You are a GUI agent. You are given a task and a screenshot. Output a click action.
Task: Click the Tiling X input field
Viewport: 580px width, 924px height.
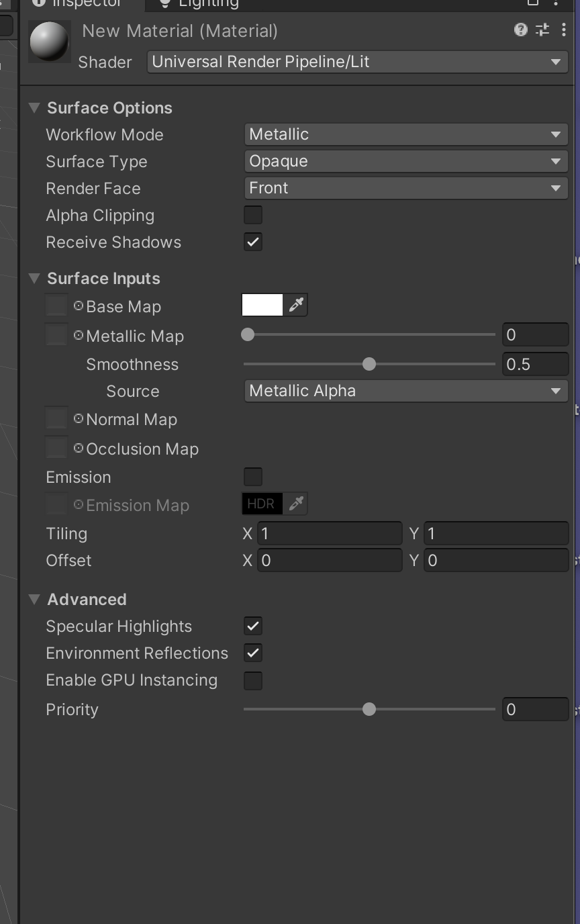point(330,534)
